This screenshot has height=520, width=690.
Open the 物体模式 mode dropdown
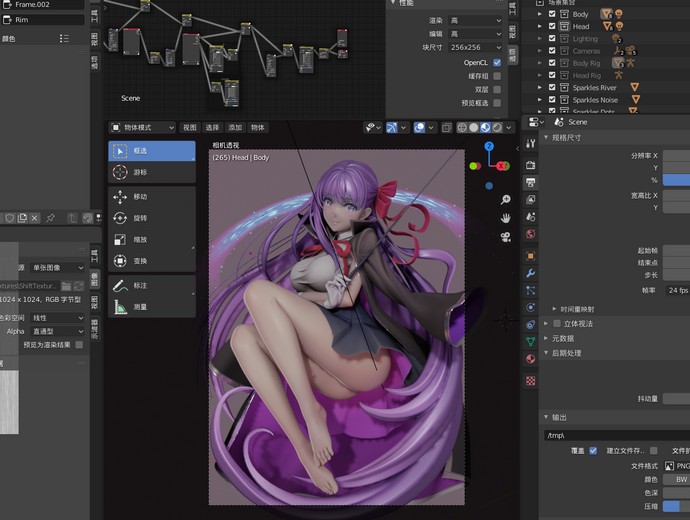(x=143, y=128)
